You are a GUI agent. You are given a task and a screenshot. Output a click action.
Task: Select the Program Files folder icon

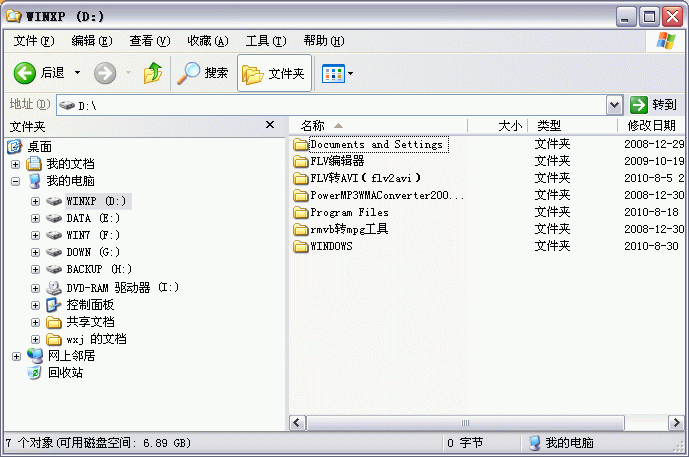coord(301,212)
